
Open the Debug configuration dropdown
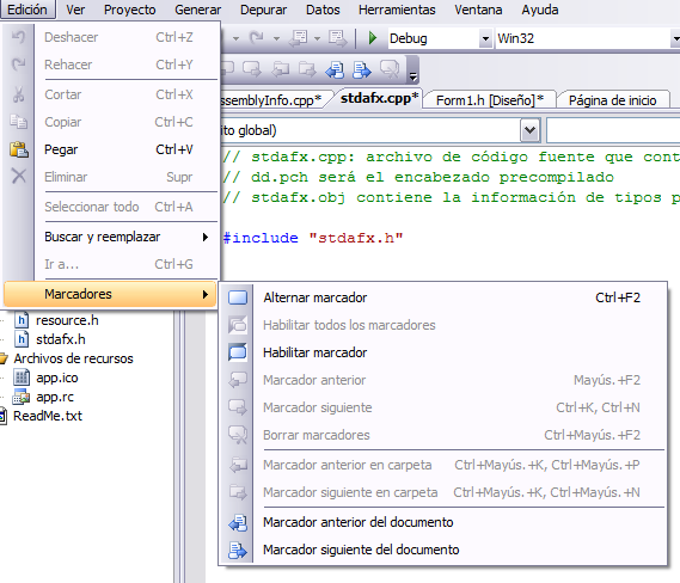pyautogui.click(x=485, y=39)
